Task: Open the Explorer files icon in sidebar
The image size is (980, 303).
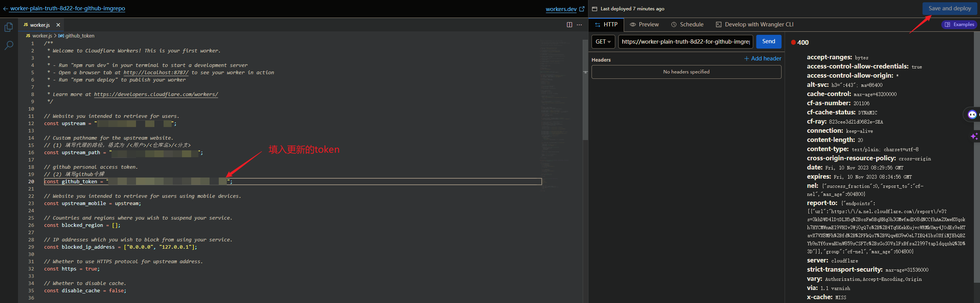Action: [8, 27]
